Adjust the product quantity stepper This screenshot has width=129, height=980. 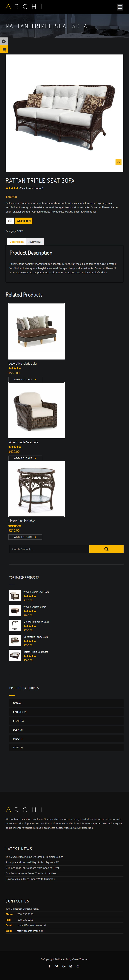pyautogui.click(x=10, y=221)
